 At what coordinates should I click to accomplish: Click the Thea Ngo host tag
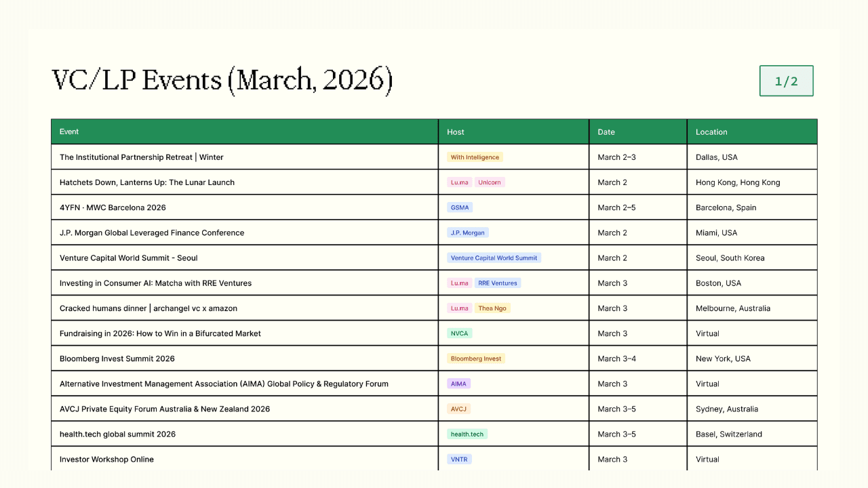pos(492,308)
